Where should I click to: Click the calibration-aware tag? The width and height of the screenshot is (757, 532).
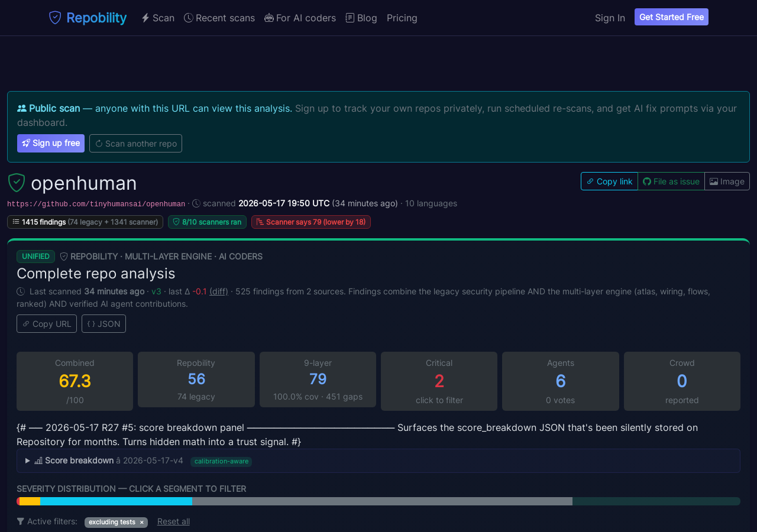point(221,461)
